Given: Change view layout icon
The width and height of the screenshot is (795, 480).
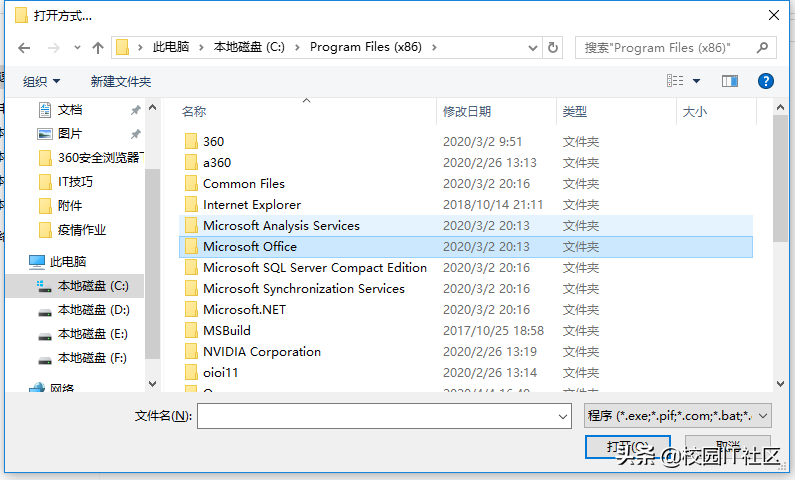Looking at the screenshot, I should tap(675, 81).
